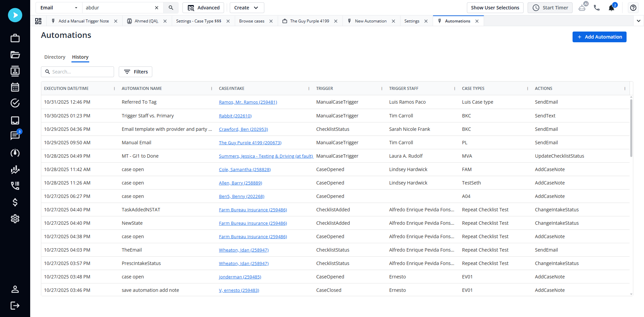
Task: Open the Rabbit (202610) case link
Action: click(235, 115)
